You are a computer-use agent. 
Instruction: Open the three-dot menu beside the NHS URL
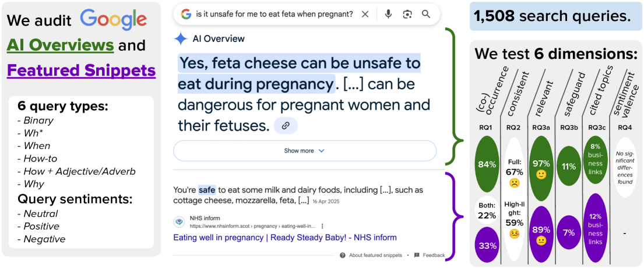point(322,226)
